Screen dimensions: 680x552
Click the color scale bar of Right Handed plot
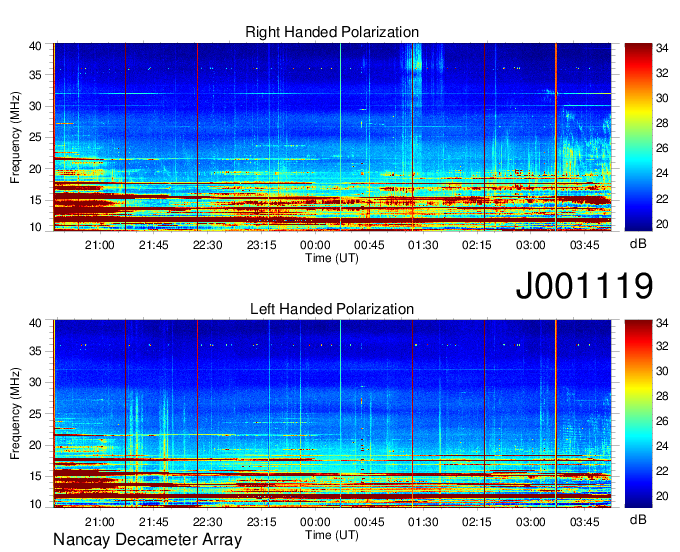click(638, 137)
